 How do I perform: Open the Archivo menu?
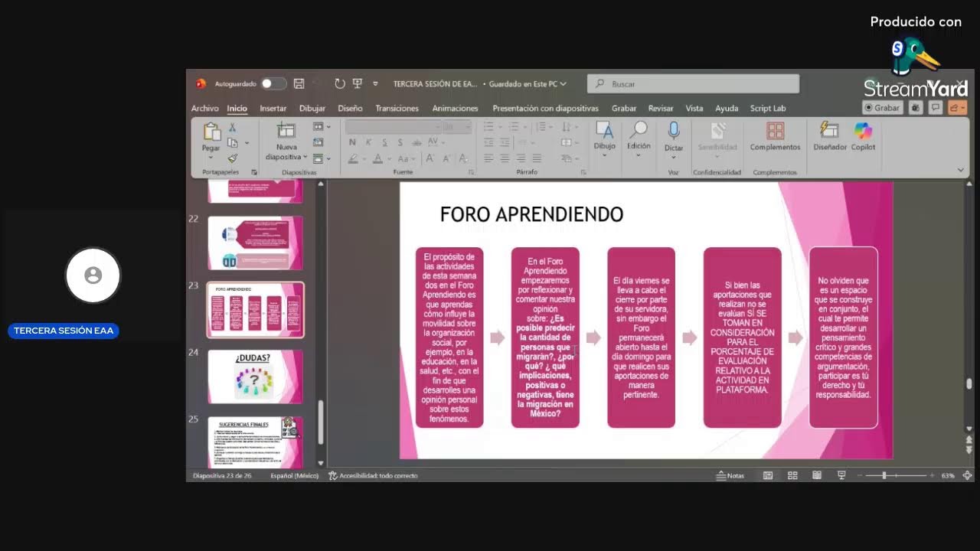204,109
